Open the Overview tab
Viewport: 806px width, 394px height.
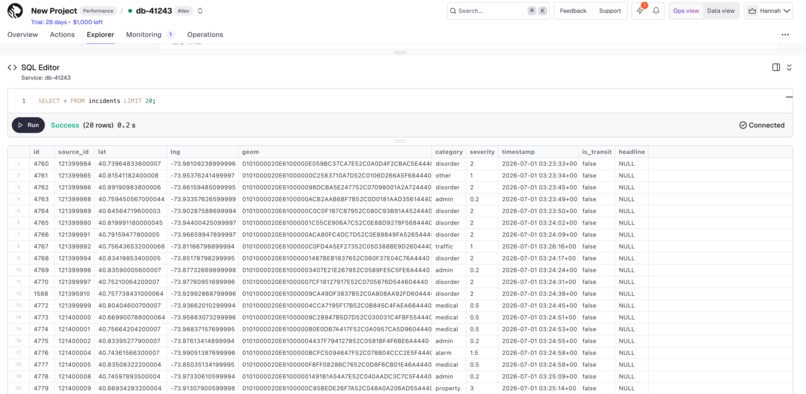point(23,34)
